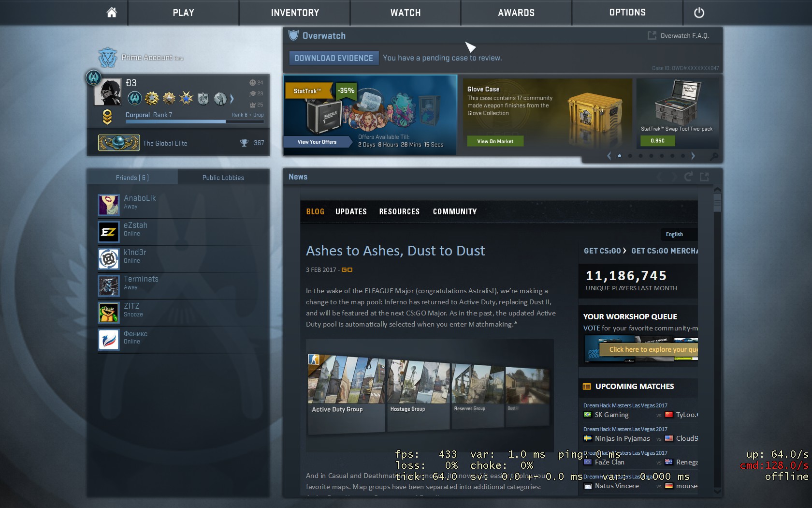This screenshot has height=508, width=812.
Task: Click the power quit icon
Action: [x=699, y=13]
